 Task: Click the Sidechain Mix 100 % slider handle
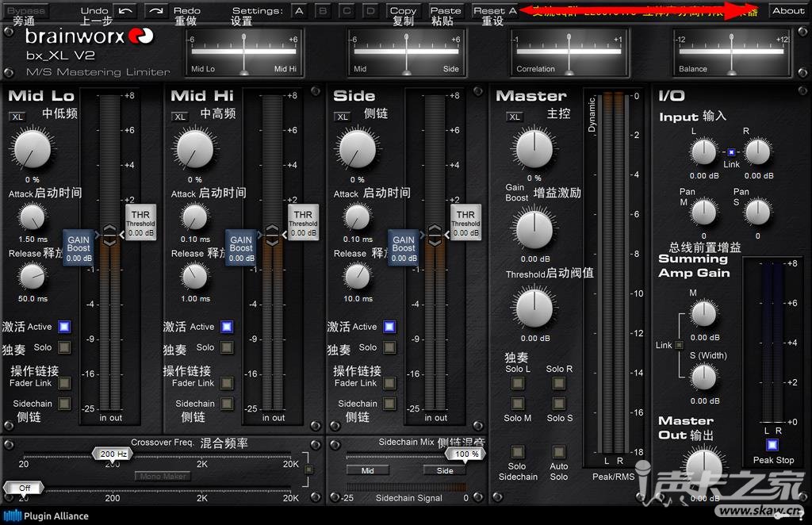465,454
